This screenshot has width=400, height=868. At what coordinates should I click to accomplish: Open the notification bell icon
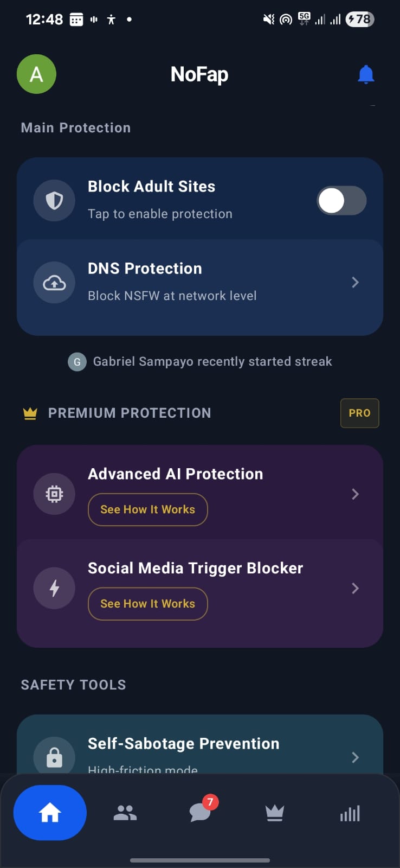click(x=366, y=74)
